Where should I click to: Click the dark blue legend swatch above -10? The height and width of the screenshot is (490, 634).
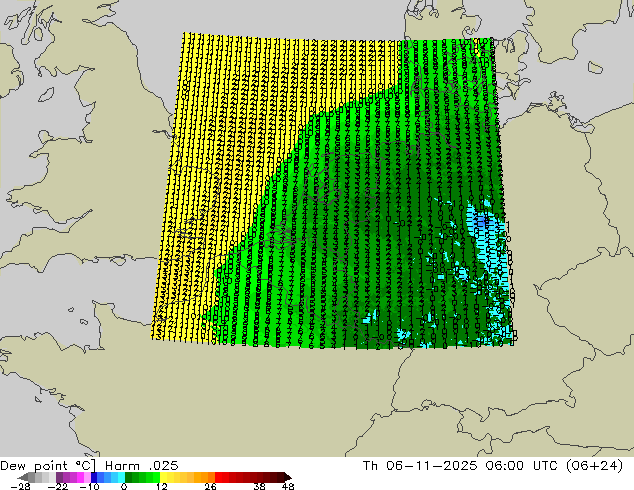[x=94, y=477]
